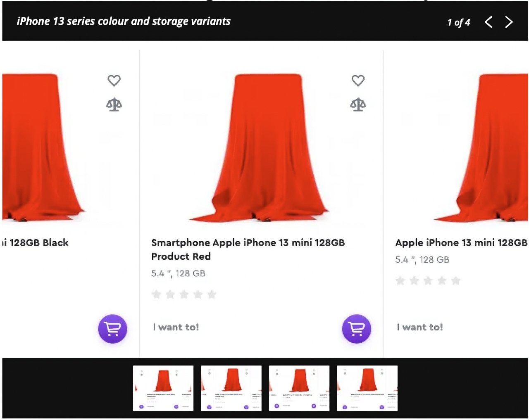The image size is (529, 420).
Task: Click 'I want to!' under Product Red iPhone
Action: [x=176, y=327]
